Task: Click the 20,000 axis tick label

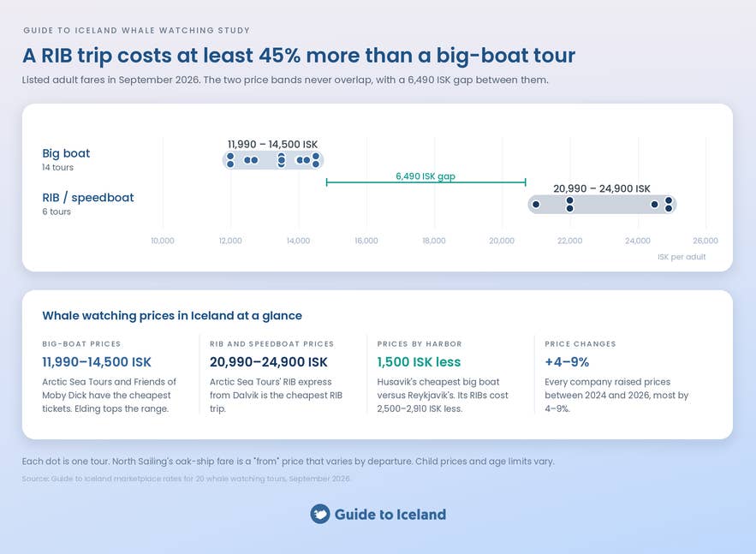Action: 502,241
